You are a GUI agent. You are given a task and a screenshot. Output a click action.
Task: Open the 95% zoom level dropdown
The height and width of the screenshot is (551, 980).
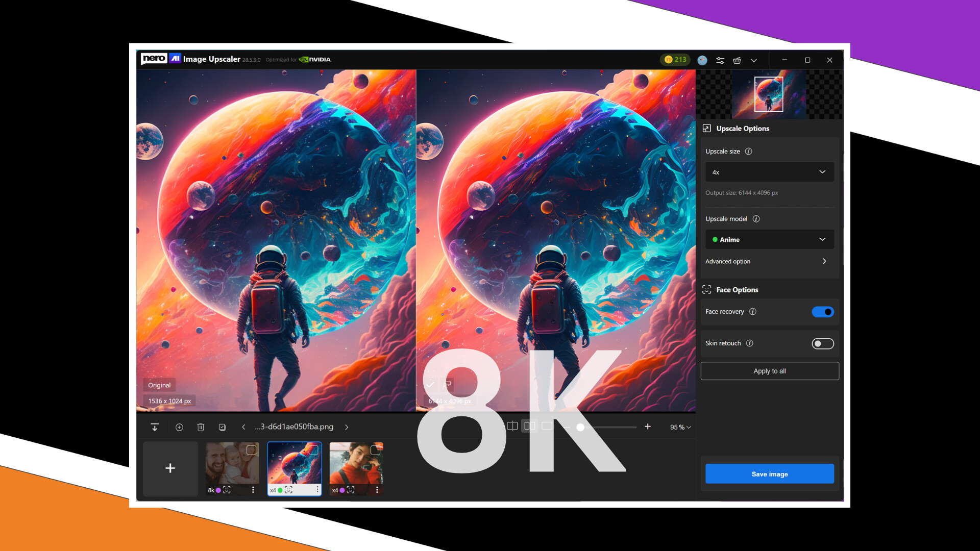pos(679,427)
